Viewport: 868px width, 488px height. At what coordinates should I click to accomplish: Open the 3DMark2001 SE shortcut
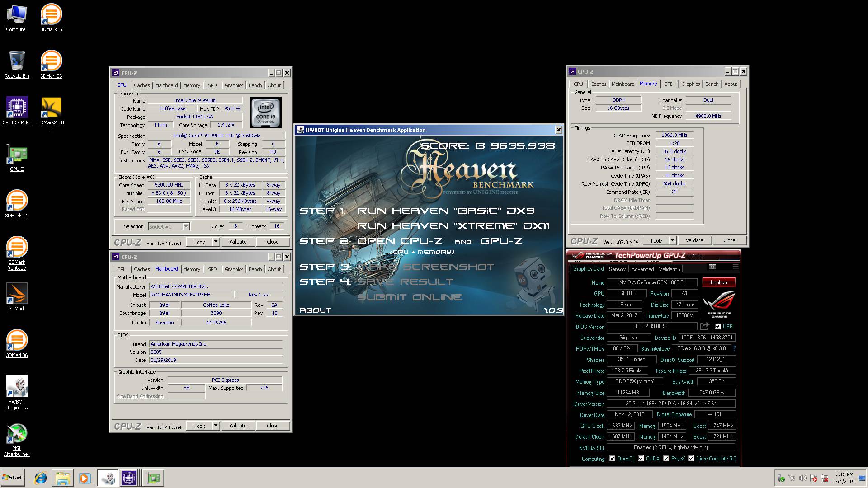tap(51, 114)
